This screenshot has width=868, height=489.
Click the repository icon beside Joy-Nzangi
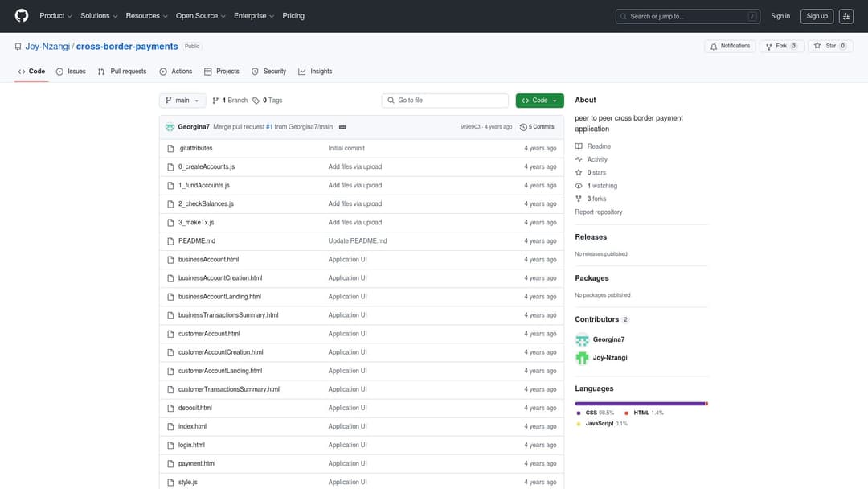(x=18, y=47)
